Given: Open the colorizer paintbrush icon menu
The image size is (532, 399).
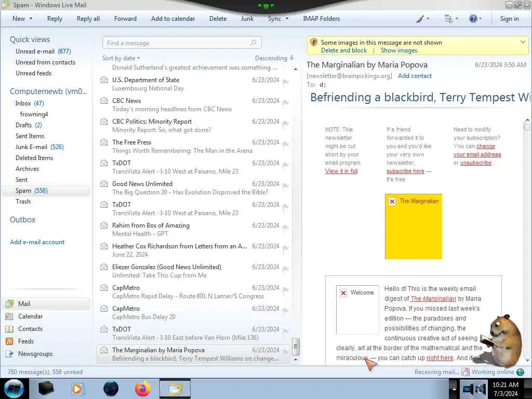Looking at the screenshot, I should tap(420, 19).
